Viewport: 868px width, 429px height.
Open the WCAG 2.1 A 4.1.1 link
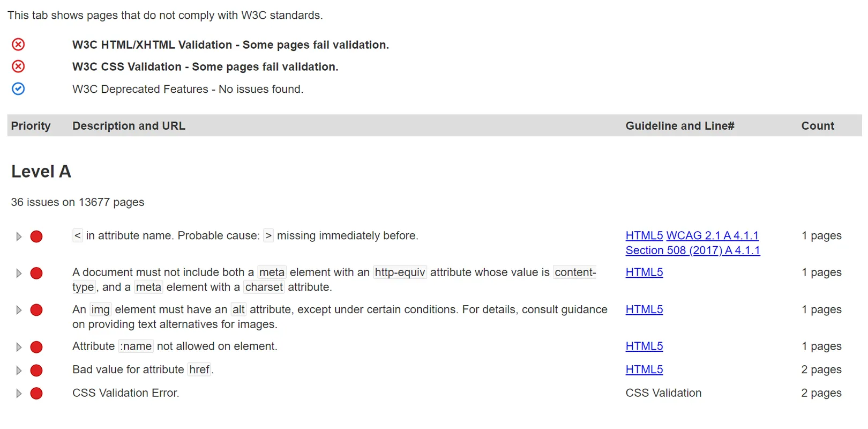point(712,235)
